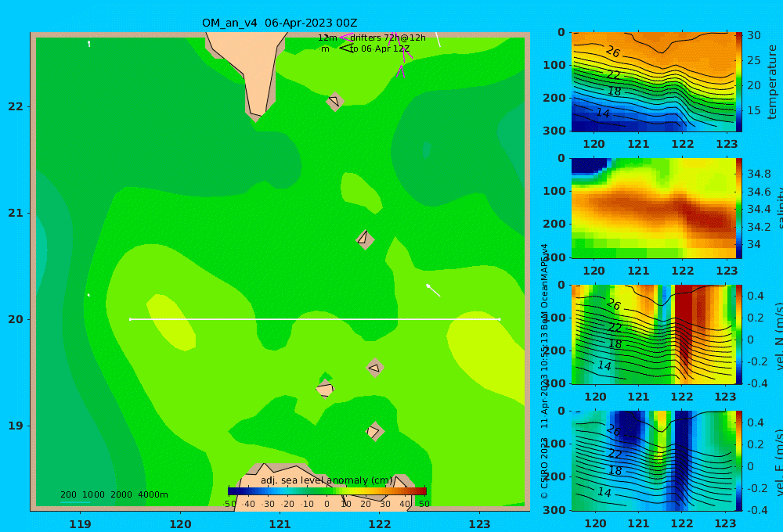The width and height of the screenshot is (783, 532).
Task: Click the island near 19°N, 122°E
Action: tap(374, 431)
